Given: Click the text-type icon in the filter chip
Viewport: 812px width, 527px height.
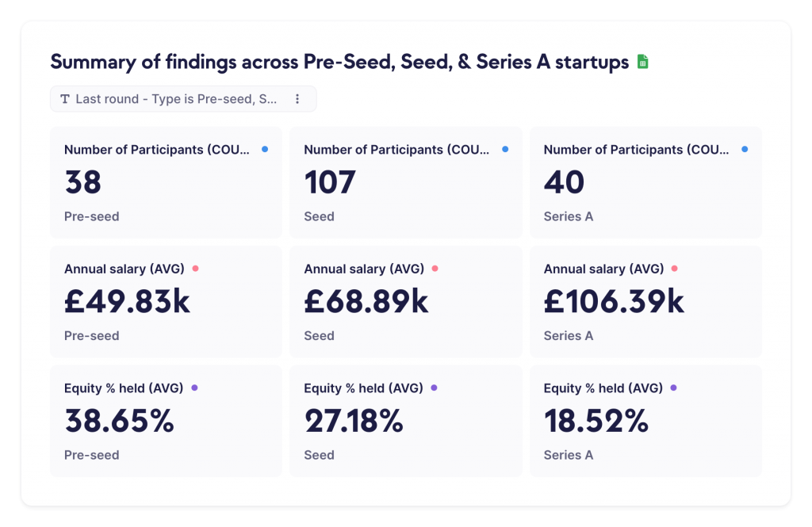Looking at the screenshot, I should [65, 99].
